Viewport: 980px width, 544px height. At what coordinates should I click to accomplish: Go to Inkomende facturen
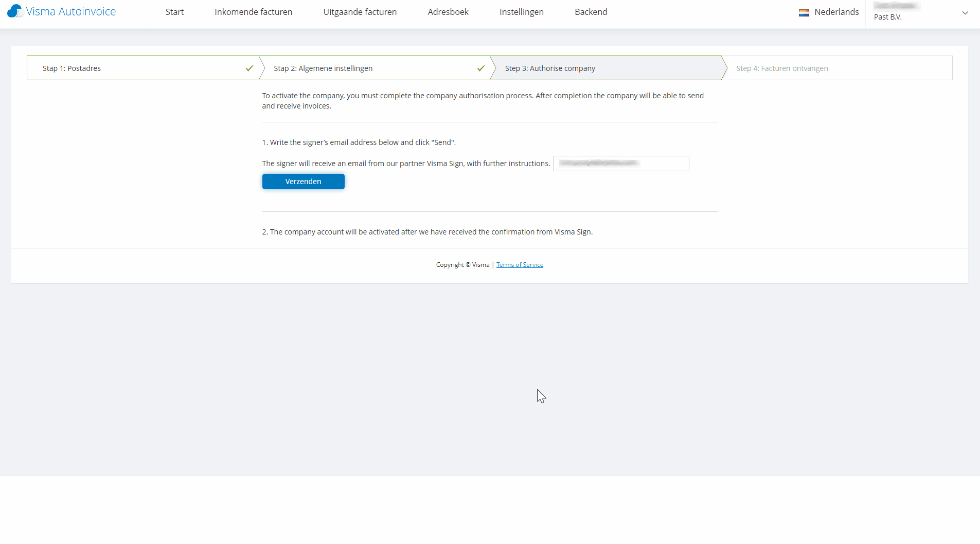253,12
